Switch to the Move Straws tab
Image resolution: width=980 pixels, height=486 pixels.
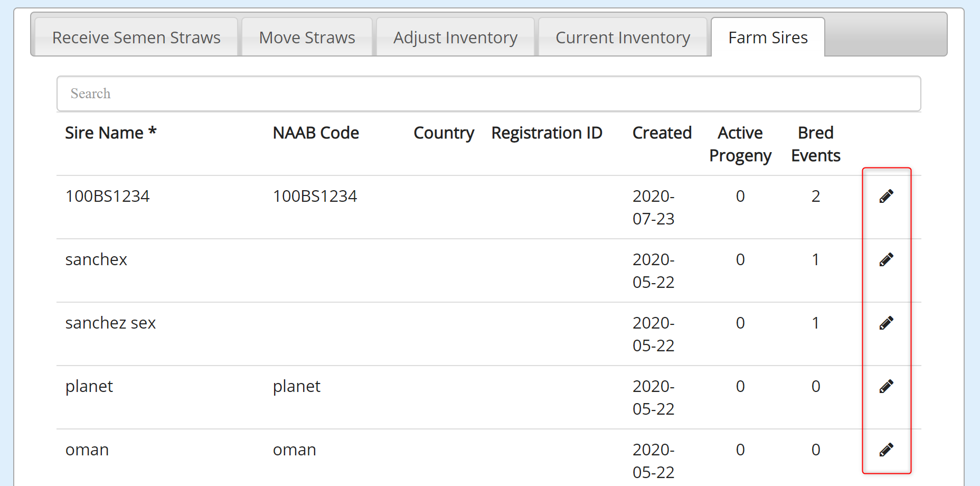coord(307,38)
